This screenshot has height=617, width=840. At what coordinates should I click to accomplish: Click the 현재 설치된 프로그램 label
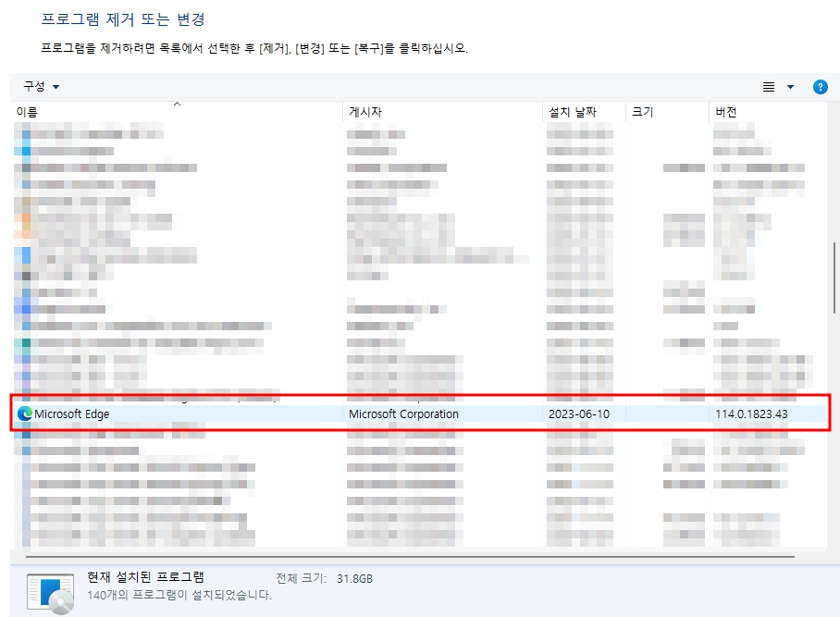(x=146, y=577)
